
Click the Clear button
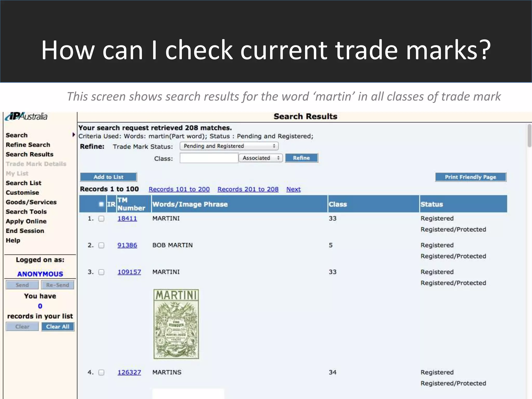pos(22,327)
